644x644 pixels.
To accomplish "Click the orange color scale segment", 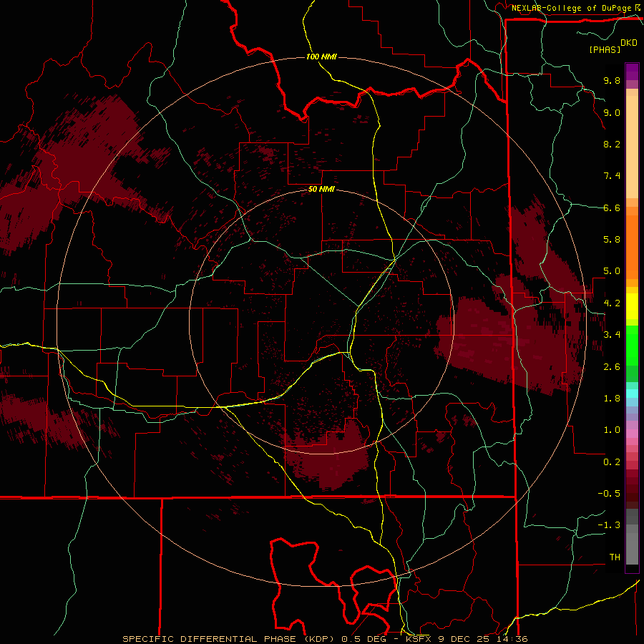I will [632, 247].
